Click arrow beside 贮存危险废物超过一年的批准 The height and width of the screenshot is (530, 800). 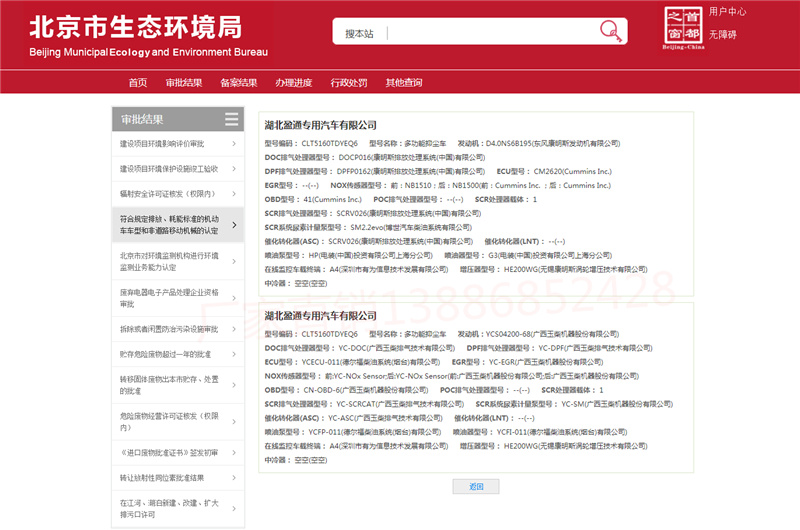point(234,354)
